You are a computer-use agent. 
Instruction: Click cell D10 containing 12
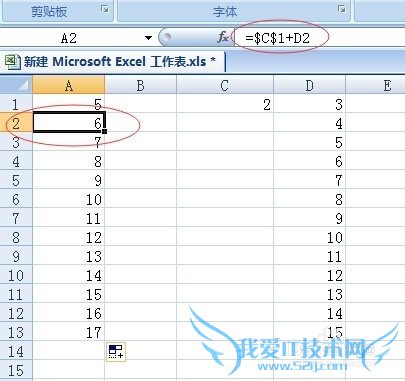pos(309,274)
